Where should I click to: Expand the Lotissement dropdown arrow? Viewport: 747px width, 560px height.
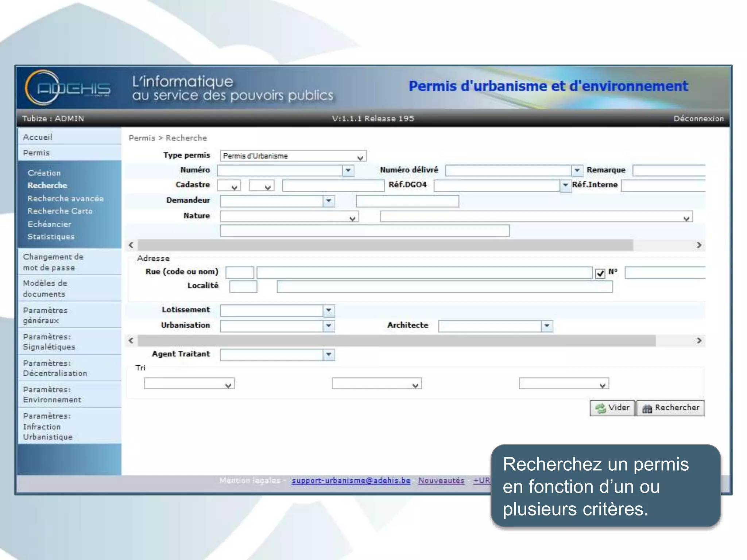point(329,311)
